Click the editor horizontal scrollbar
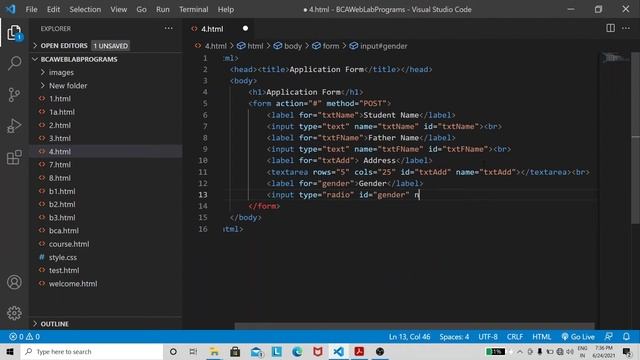Image resolution: width=640 pixels, height=360 pixels. tap(414, 326)
